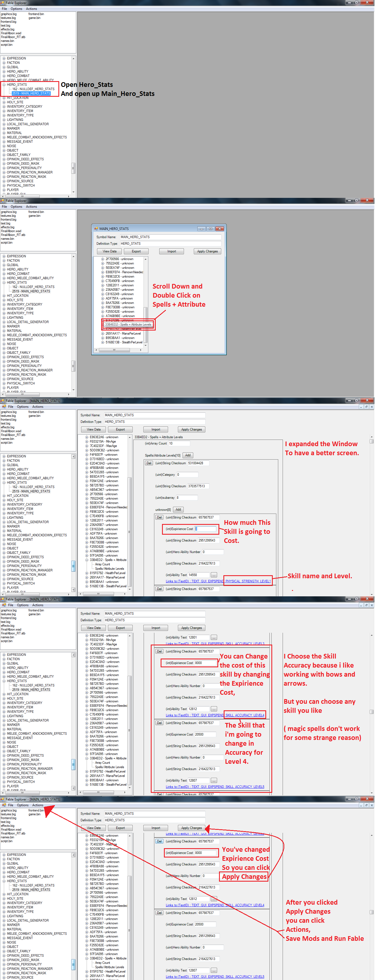The height and width of the screenshot is (980, 375).
Task: Click the Array Count field showing 10
Action: (178, 444)
